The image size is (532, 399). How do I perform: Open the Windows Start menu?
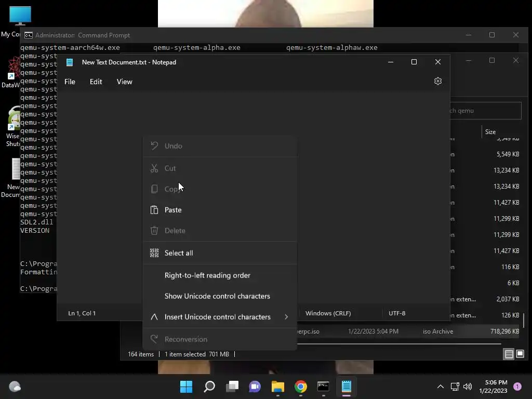pos(187,387)
